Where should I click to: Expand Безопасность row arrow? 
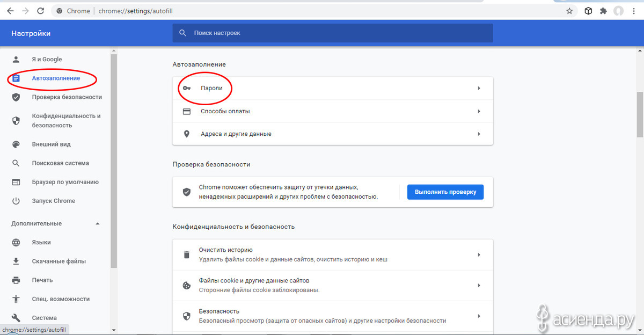point(479,316)
